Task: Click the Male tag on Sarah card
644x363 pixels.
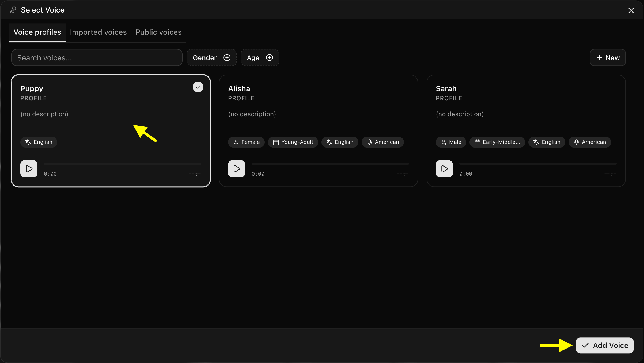Action: 451,142
